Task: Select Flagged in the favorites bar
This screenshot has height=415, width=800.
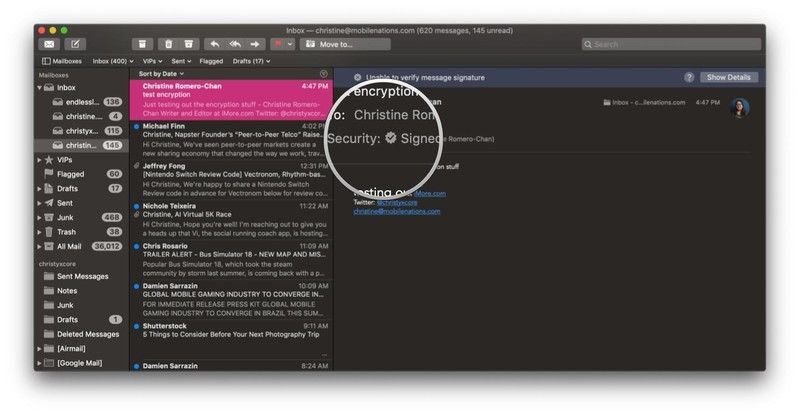Action: tap(211, 61)
